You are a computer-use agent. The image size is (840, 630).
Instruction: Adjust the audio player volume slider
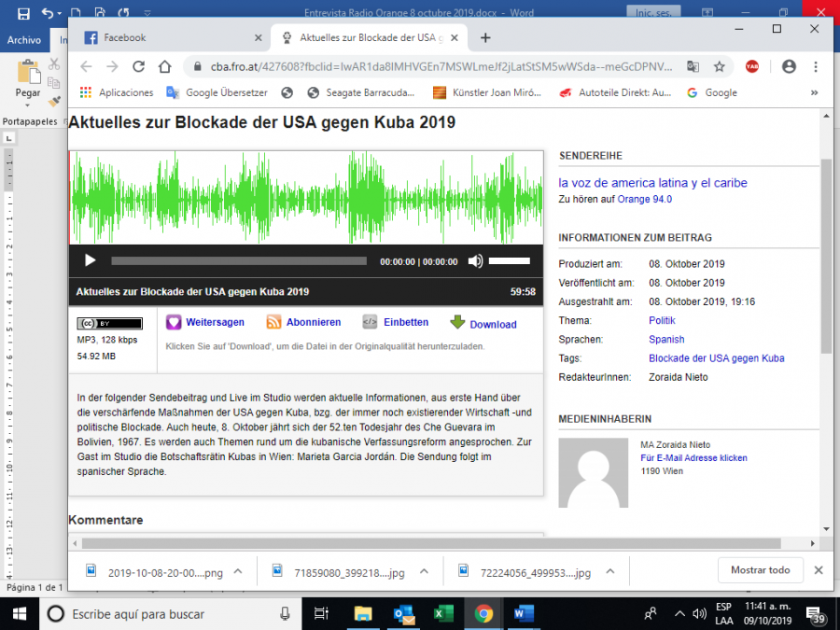[x=509, y=261]
